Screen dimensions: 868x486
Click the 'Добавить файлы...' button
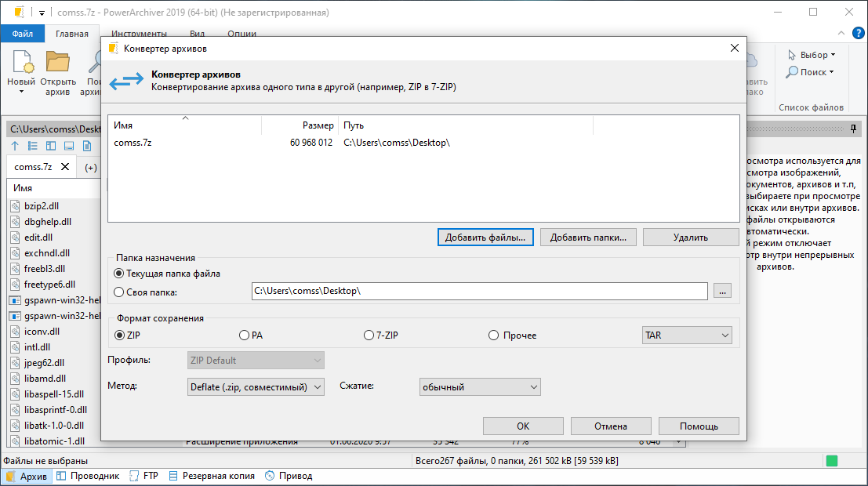485,238
